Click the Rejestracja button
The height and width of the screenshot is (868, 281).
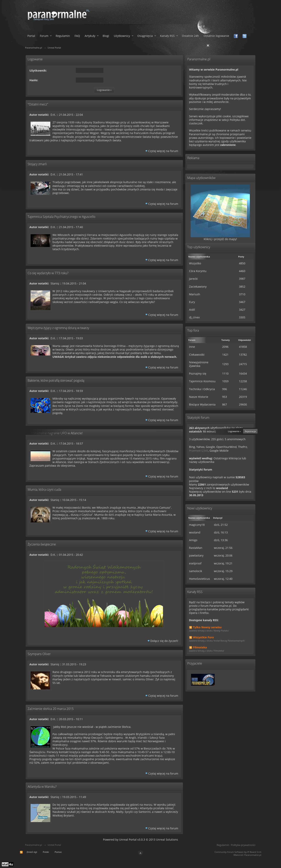click(x=250, y=431)
